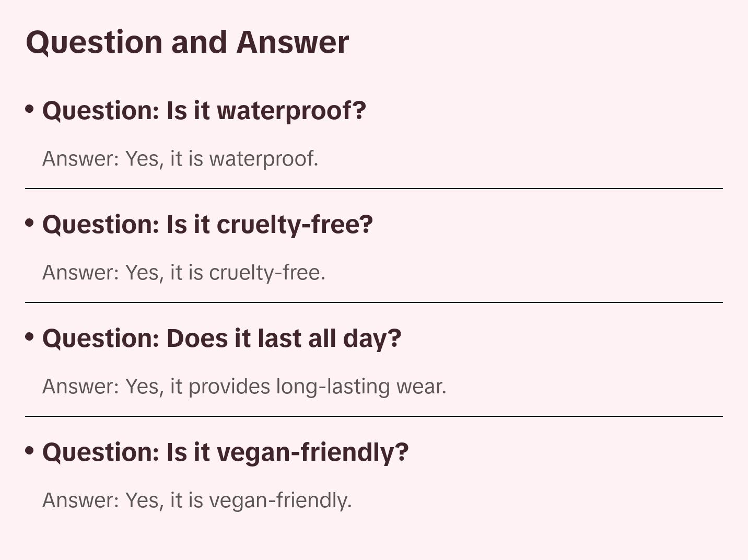Click the bullet beside "Does it last all day?"
Viewport: 748px width, 560px height.
point(29,336)
